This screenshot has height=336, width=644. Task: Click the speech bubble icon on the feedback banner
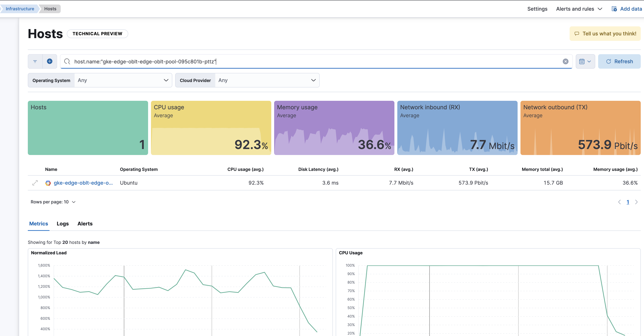577,33
